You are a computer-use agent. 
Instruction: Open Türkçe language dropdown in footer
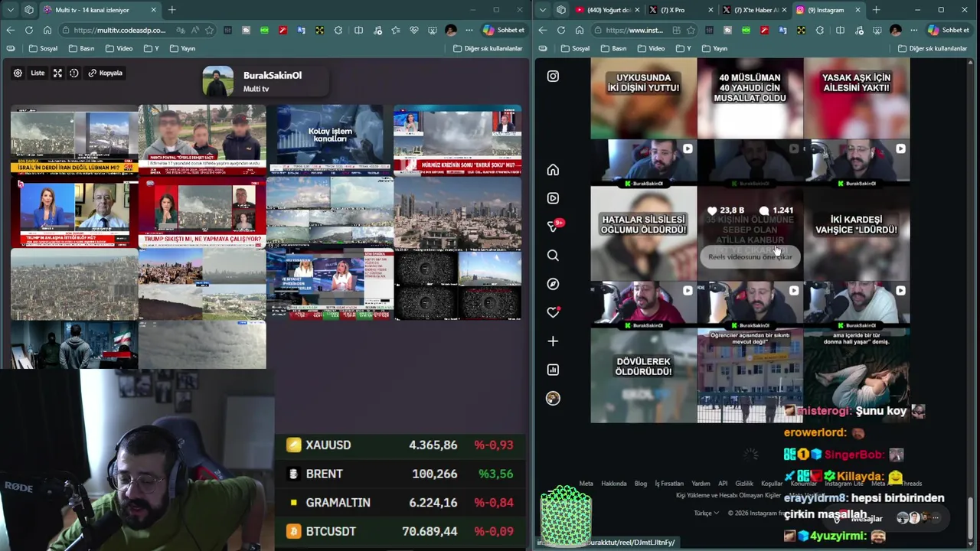coord(707,514)
